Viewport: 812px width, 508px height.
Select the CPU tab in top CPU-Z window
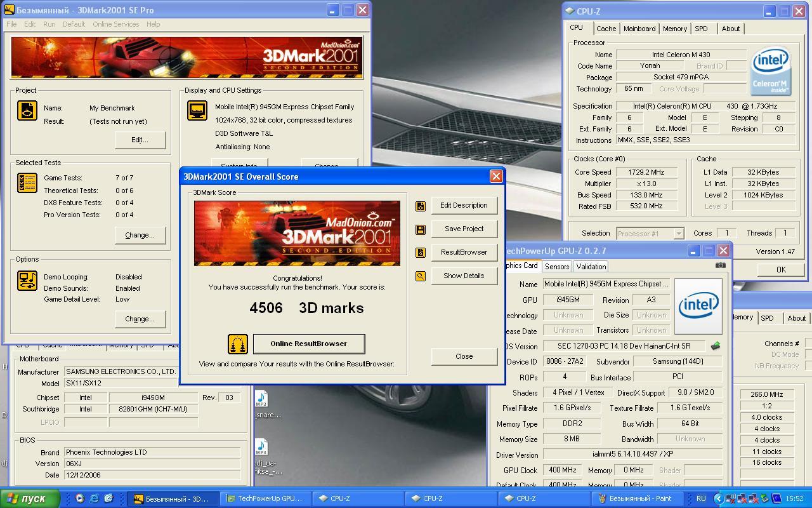click(576, 28)
